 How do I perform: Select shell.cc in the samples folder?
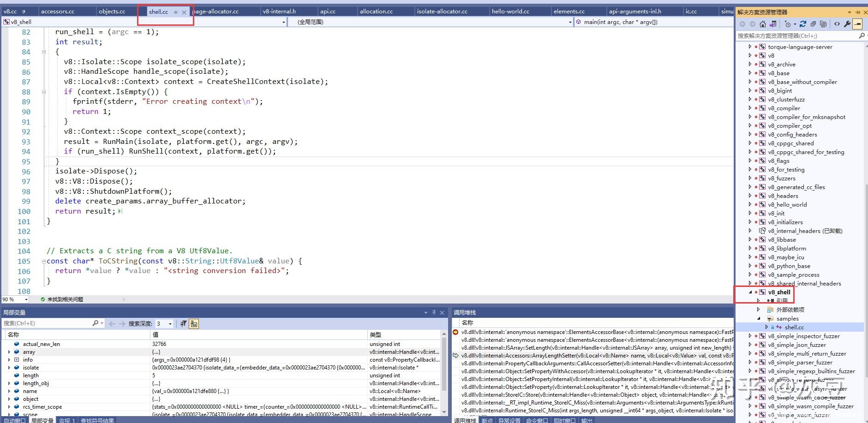(794, 328)
